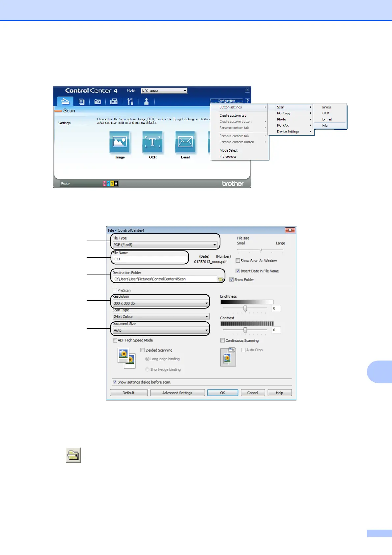The width and height of the screenshot is (392, 555).
Task: Uncheck Insert Date in File Name
Action: click(238, 271)
